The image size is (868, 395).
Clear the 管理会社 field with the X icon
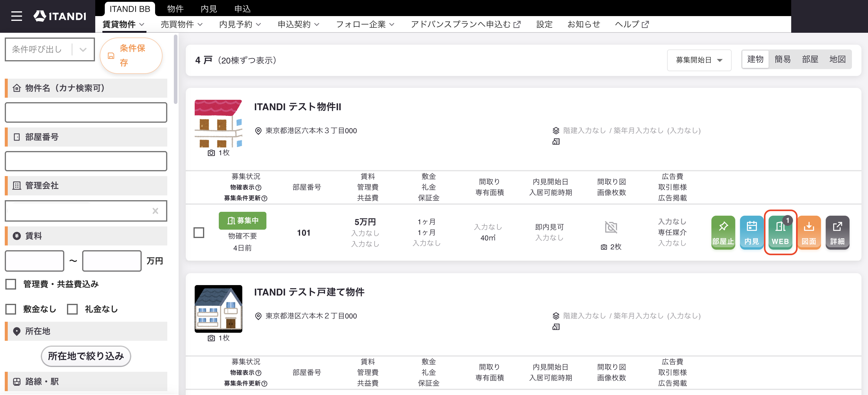(155, 211)
